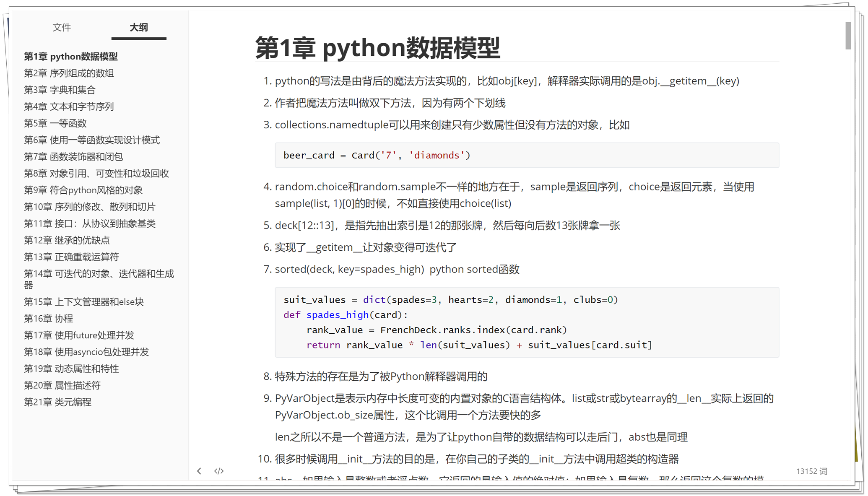Click the paragraph len之所以不是一个普通方法

(481, 437)
